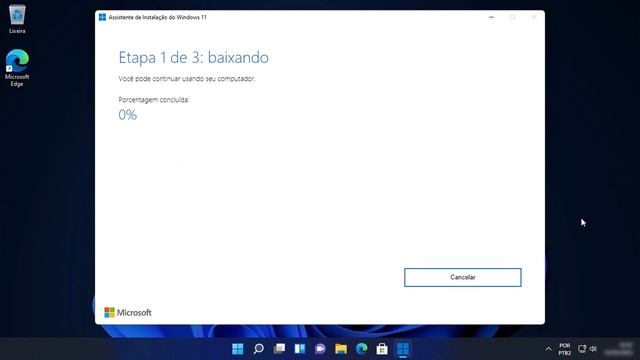Click "Você pode continuar usando seu computador" text

pyautogui.click(x=187, y=79)
